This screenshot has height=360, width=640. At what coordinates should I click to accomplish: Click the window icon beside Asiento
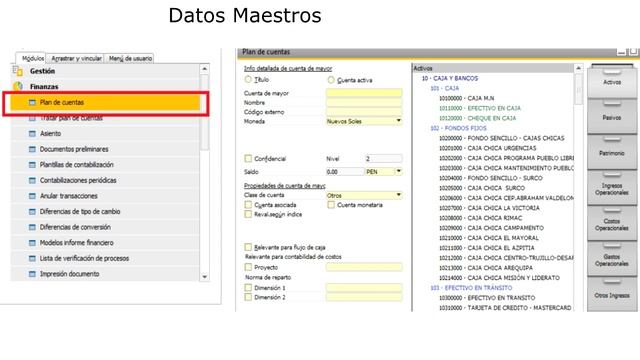click(x=32, y=133)
